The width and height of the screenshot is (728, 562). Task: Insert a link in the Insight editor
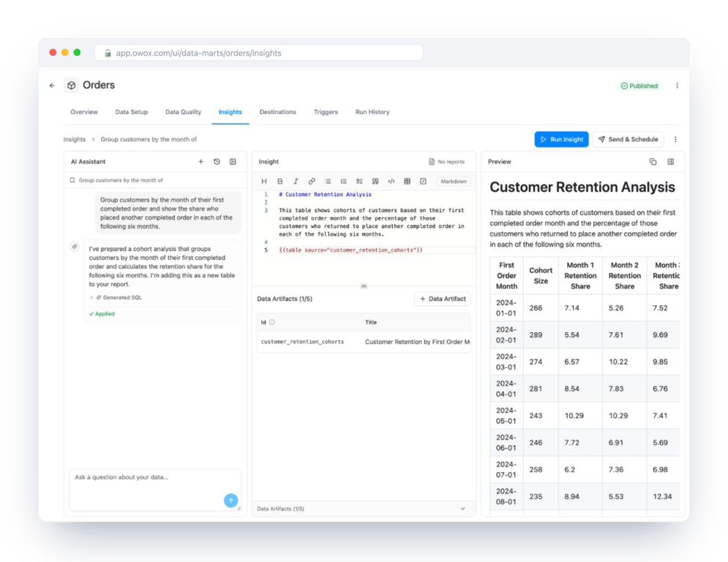[312, 181]
